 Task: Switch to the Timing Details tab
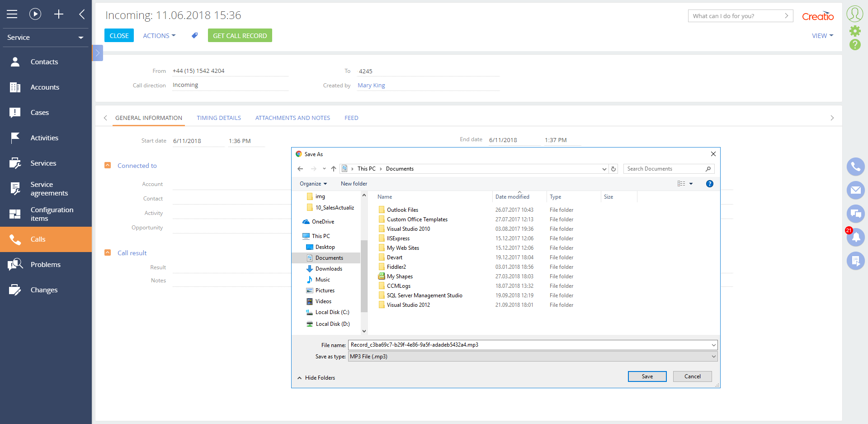click(x=219, y=118)
